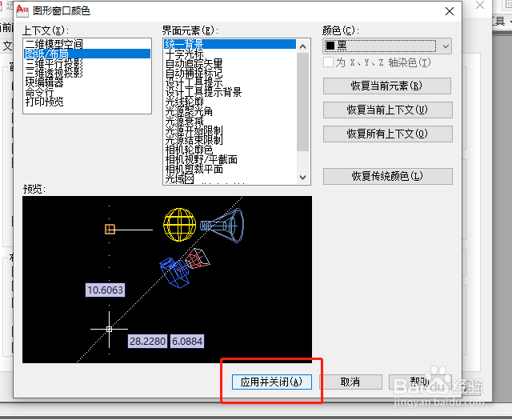Viewport: 512px width, 420px height.
Task: Click 恢复传统颜色(L) button
Action: tap(387, 176)
